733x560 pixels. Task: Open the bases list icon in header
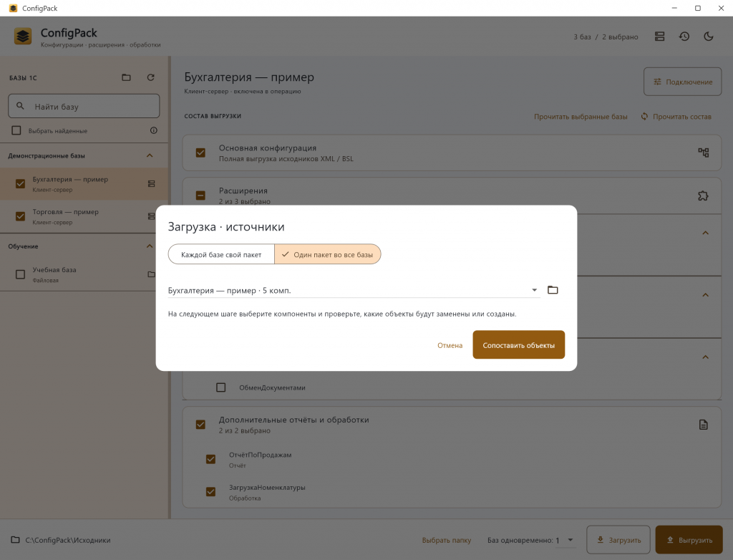click(x=659, y=37)
